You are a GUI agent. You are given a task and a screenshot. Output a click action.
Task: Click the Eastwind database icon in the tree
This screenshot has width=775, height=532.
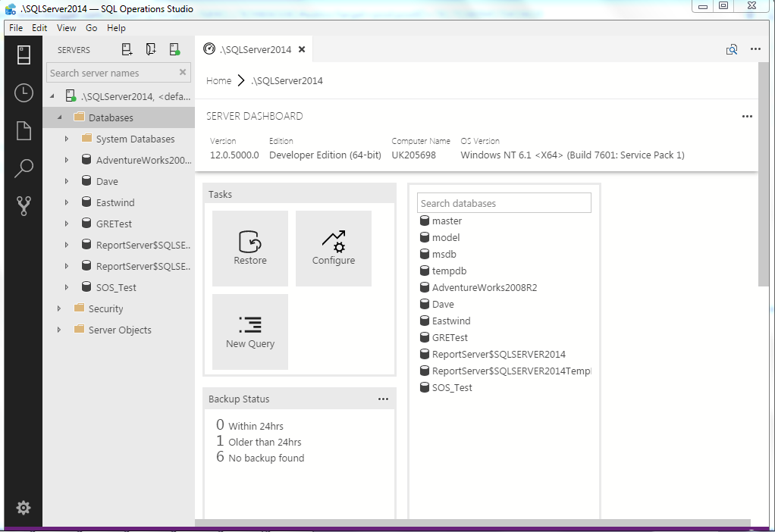click(86, 202)
